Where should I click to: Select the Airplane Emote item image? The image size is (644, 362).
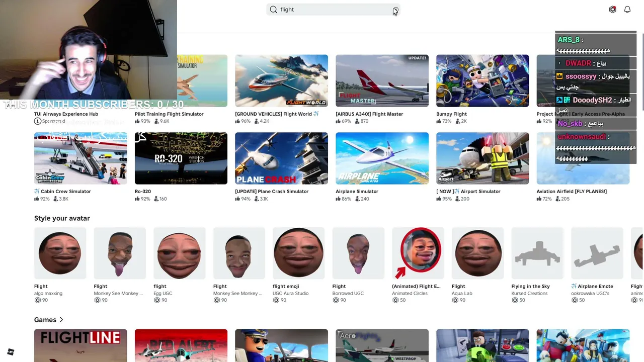point(597,253)
